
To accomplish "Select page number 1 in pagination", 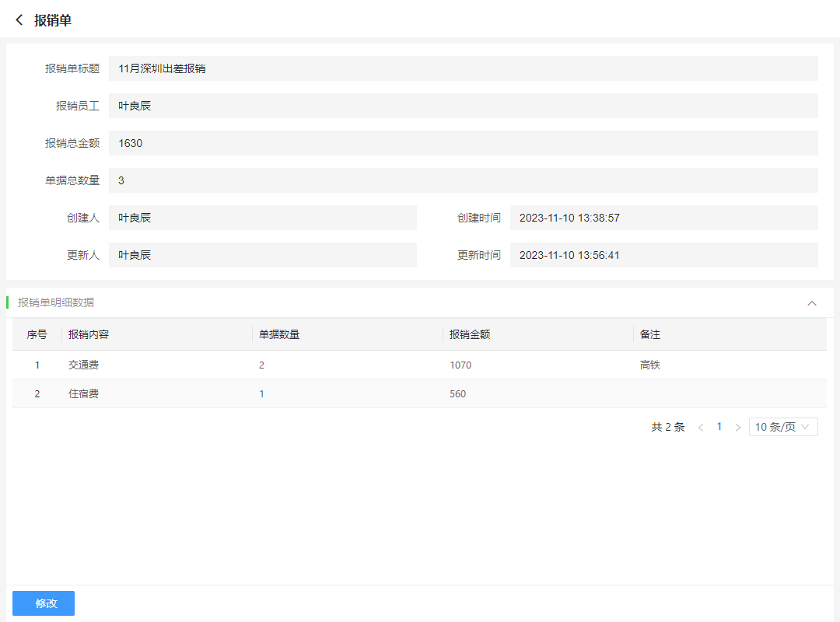I will (x=719, y=427).
